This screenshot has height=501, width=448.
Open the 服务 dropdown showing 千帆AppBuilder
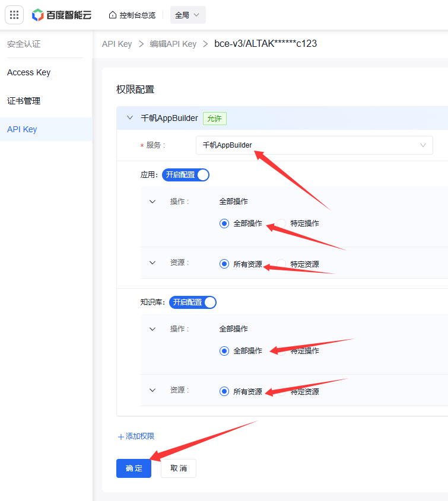coord(314,145)
